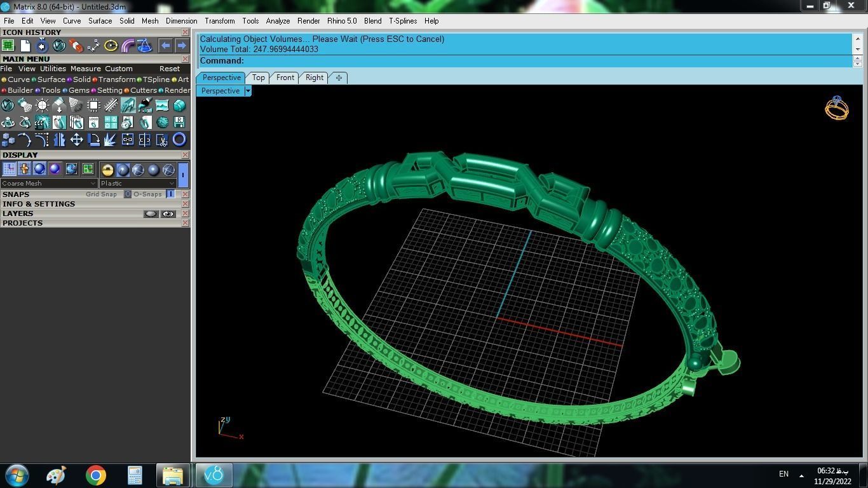Open the Analyze menu
The height and width of the screenshot is (488, 868).
click(x=278, y=21)
